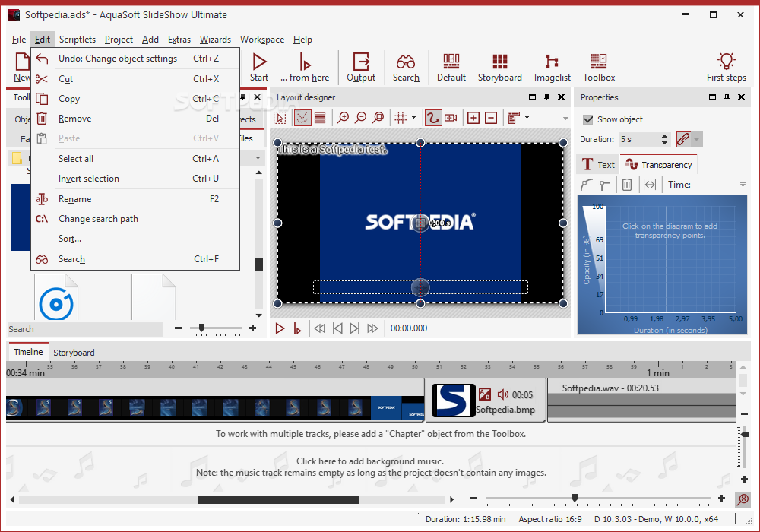Viewport: 760px width, 532px height.
Task: Open dropdown next to Duration link icon
Action: 696,140
